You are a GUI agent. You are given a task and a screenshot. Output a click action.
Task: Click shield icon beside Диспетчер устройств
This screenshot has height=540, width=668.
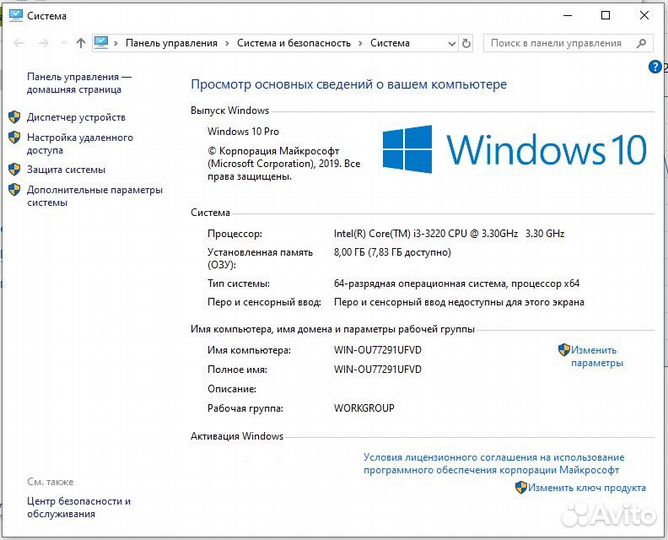point(14,117)
